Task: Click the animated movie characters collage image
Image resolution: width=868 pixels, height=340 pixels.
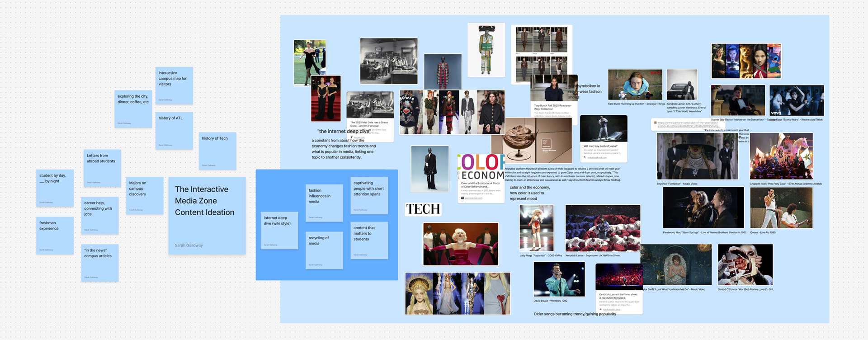Action: (746, 61)
